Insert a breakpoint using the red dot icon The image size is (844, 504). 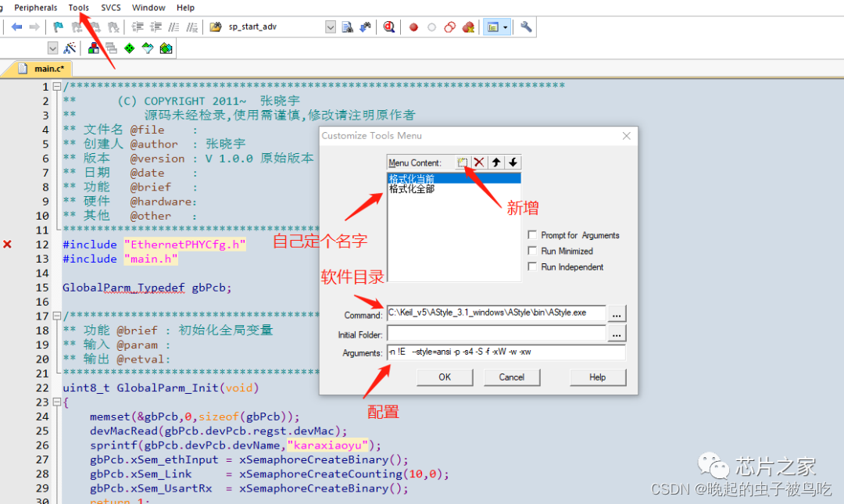coord(413,26)
